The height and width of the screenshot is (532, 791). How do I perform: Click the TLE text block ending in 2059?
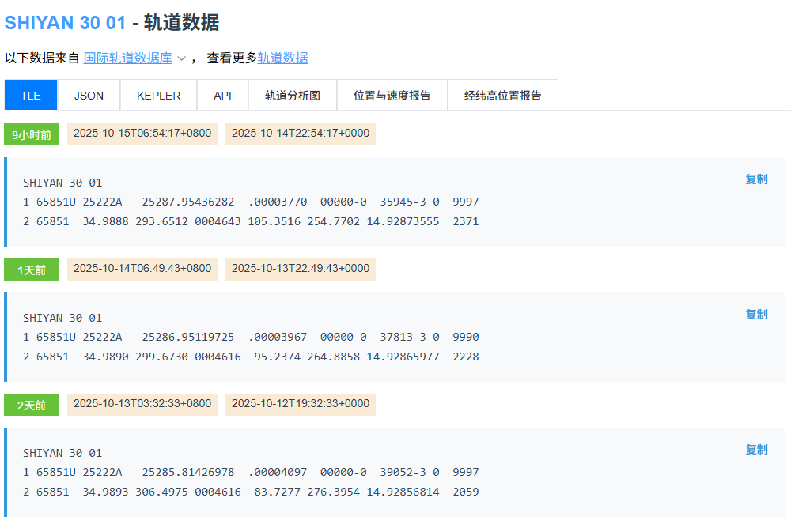pos(251,473)
